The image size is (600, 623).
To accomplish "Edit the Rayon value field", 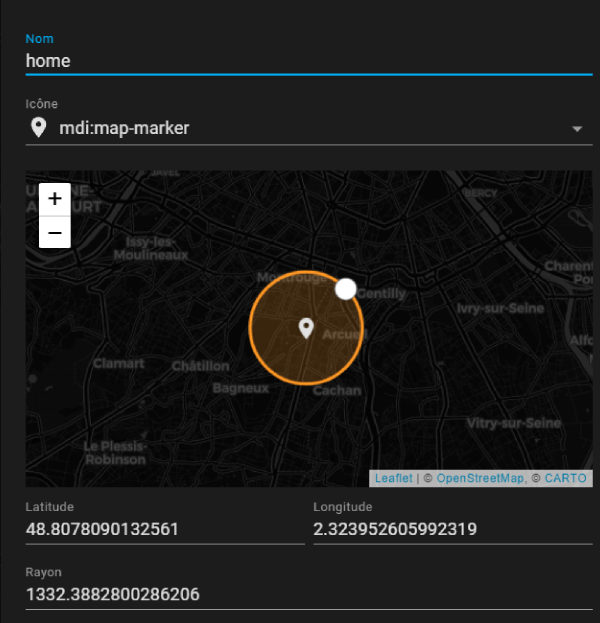I will click(308, 595).
